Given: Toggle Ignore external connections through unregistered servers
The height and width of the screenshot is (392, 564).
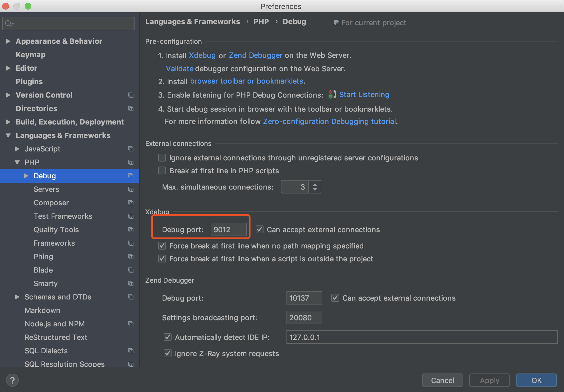Looking at the screenshot, I should pyautogui.click(x=162, y=158).
